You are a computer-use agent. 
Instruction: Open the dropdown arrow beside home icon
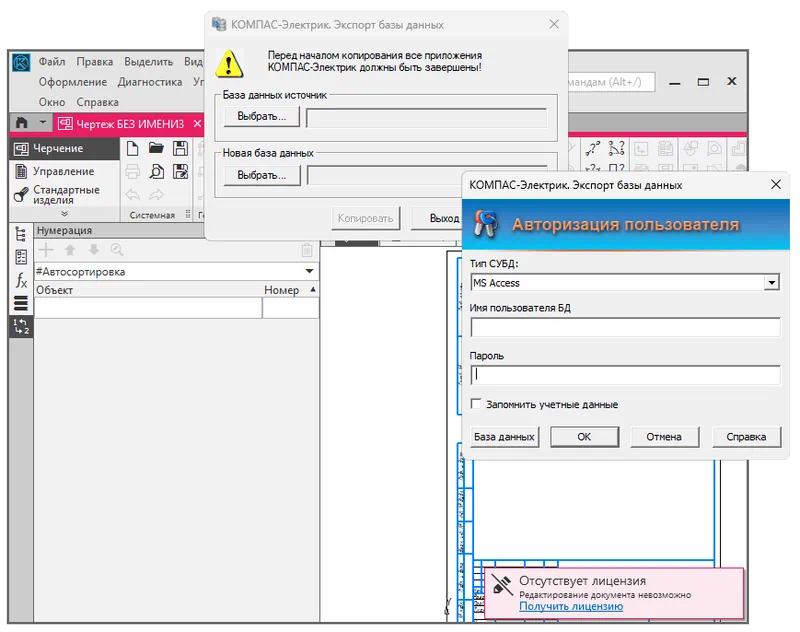(43, 122)
